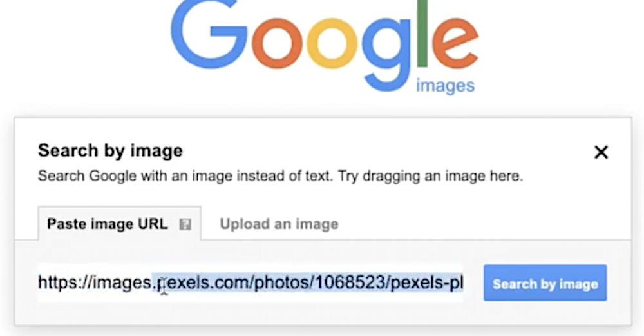This screenshot has height=336, width=644.
Task: Select the Paste image URL tab
Action: [120, 223]
